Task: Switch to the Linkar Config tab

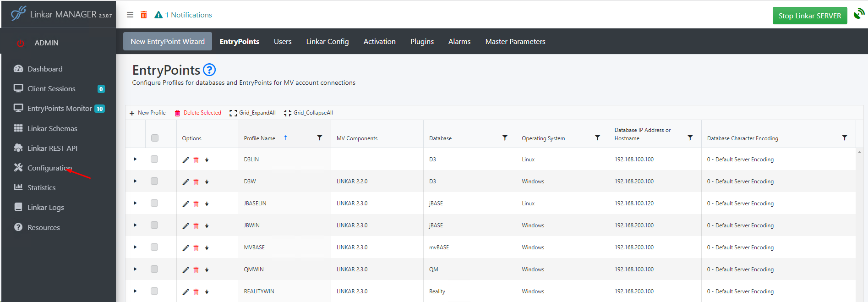Action: tap(327, 42)
